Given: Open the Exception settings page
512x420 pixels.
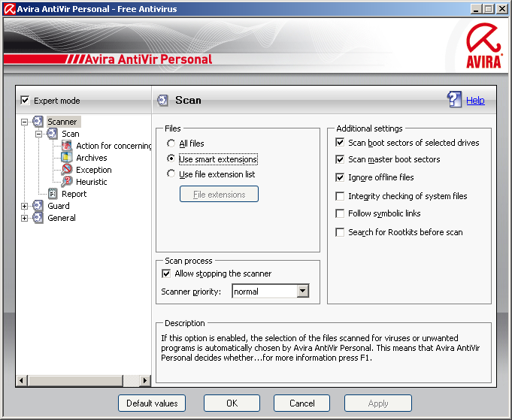Looking at the screenshot, I should pos(94,170).
